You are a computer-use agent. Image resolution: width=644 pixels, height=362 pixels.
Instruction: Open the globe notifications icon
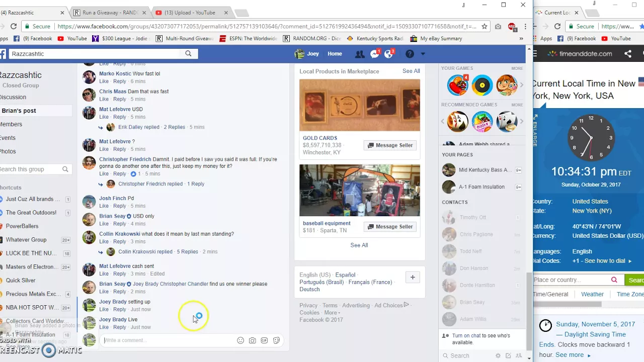389,54
